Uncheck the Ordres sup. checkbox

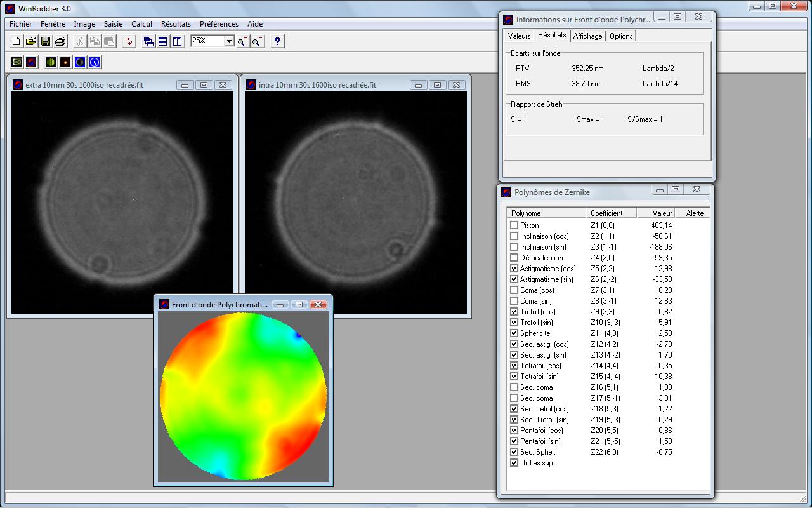[x=514, y=463]
